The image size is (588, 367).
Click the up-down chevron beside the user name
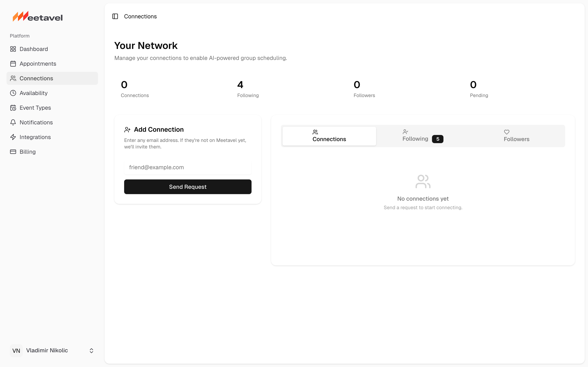tap(91, 350)
